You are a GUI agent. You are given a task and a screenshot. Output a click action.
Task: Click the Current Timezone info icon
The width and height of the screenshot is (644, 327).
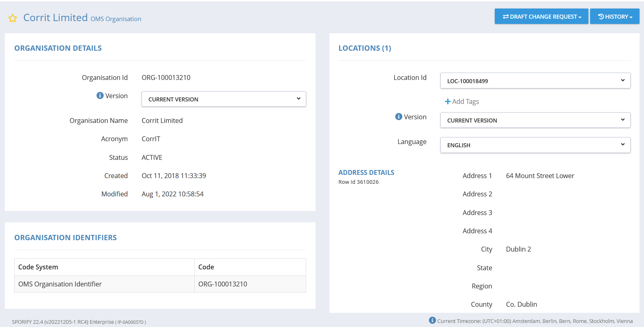(x=432, y=321)
